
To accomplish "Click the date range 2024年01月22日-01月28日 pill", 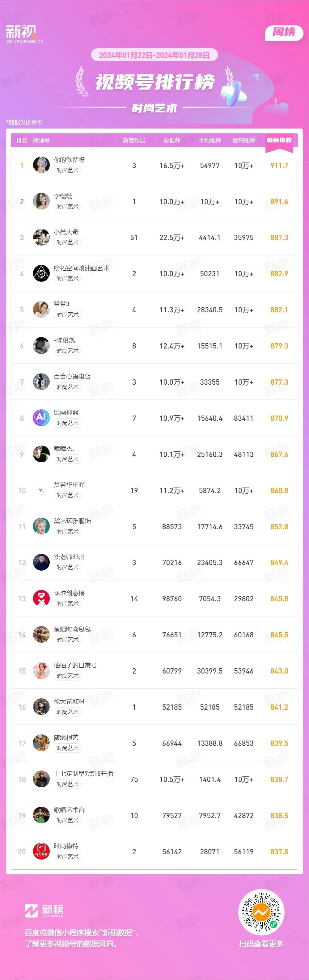I will [x=154, y=55].
